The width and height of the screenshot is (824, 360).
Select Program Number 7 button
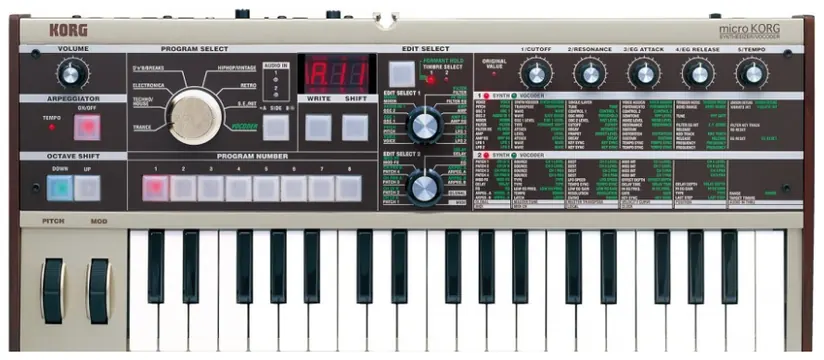tap(321, 188)
